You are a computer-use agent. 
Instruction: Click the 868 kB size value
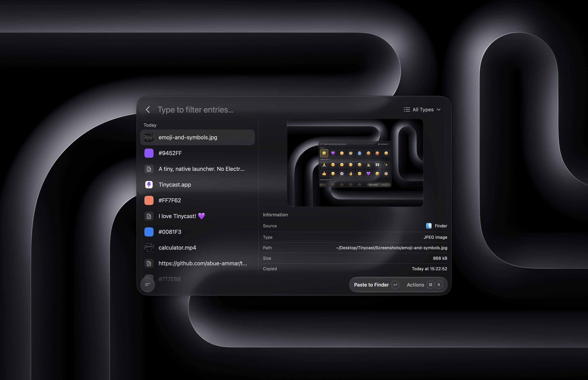pyautogui.click(x=440, y=258)
